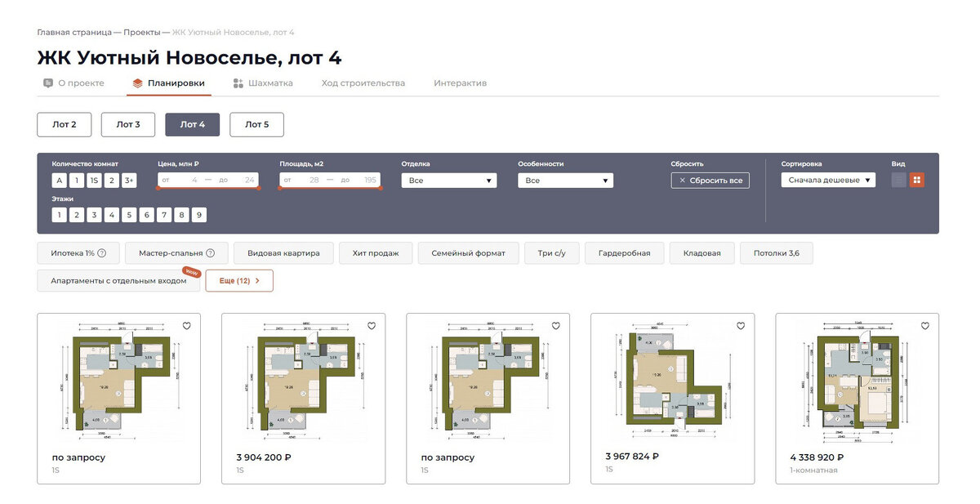
Task: Click the minimum price 'от' field
Action: tap(180, 180)
